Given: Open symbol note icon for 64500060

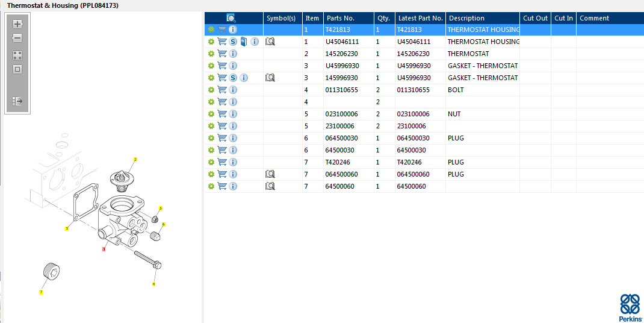Looking at the screenshot, I should [x=270, y=186].
